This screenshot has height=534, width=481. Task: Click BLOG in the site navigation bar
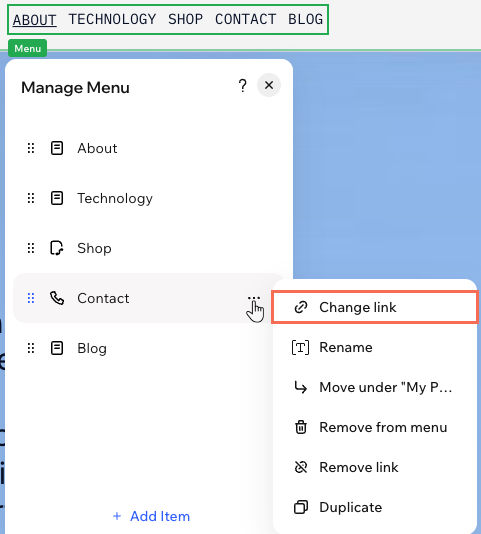[x=306, y=19]
